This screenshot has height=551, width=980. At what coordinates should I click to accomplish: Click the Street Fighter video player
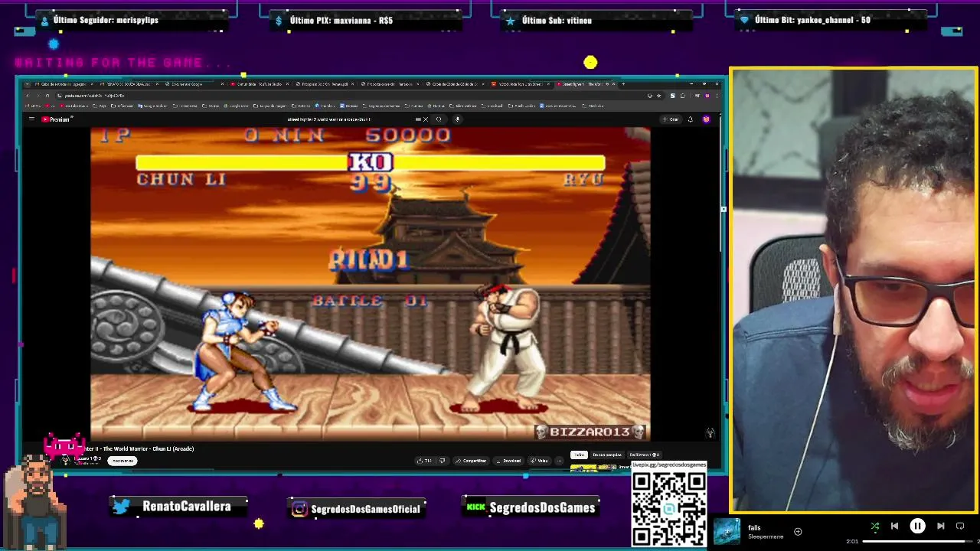coord(371,283)
